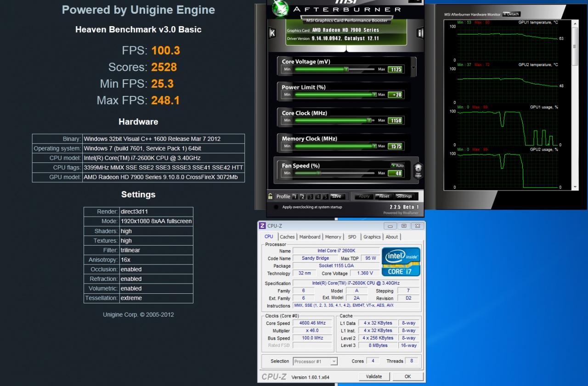Click the CPU-Z Bus Speed value 100.0 MHz
Screen dimensions: 588x386
[312, 338]
